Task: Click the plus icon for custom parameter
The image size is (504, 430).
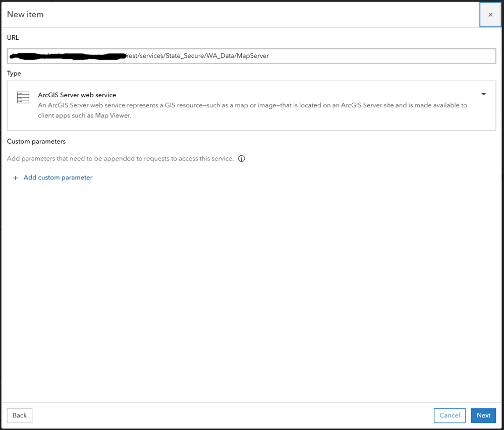Action: click(x=16, y=178)
